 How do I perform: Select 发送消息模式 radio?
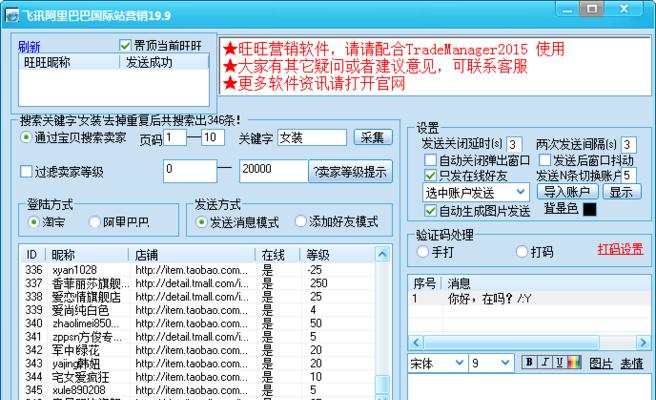[x=201, y=222]
